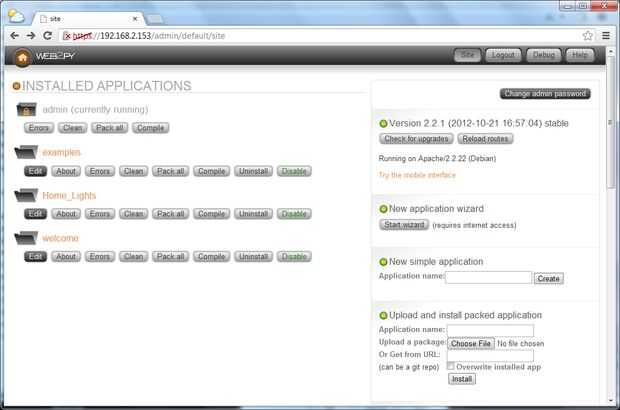Click Start wizard button
Viewport: 620px width, 410px height.
[x=404, y=225]
